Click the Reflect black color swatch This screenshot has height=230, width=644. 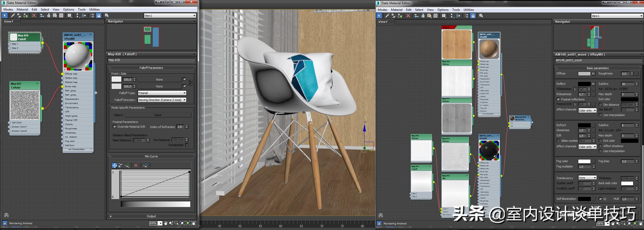coord(584,84)
